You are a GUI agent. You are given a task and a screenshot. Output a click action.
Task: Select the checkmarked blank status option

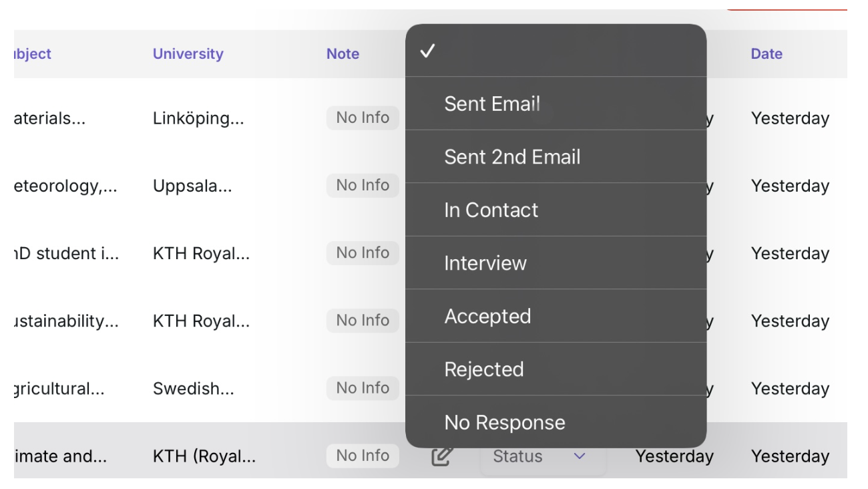point(556,51)
